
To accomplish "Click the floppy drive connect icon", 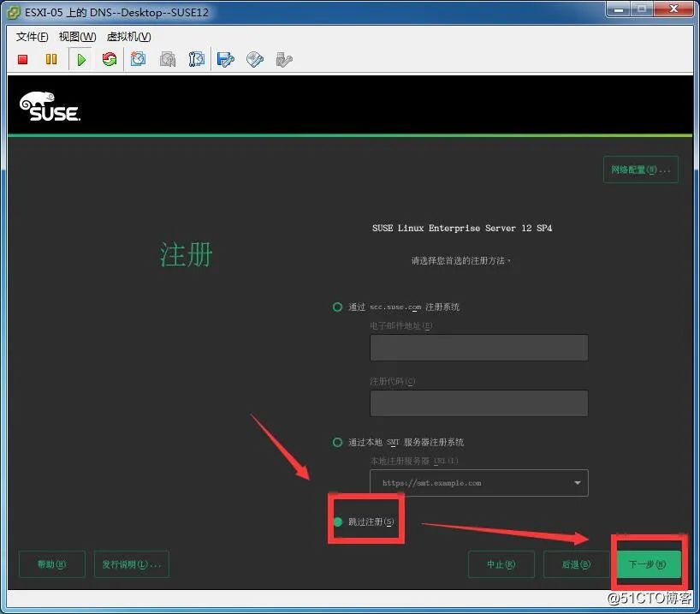I will tap(225, 59).
